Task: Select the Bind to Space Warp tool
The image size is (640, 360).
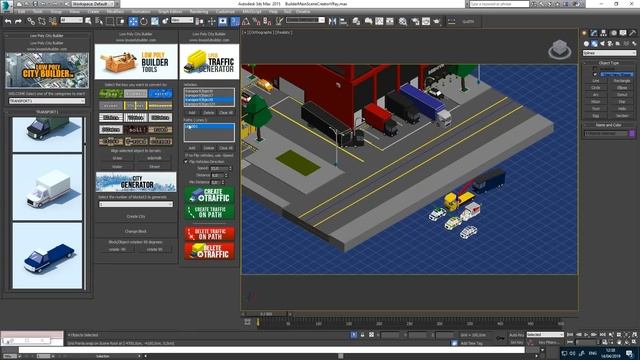Action: (53, 21)
